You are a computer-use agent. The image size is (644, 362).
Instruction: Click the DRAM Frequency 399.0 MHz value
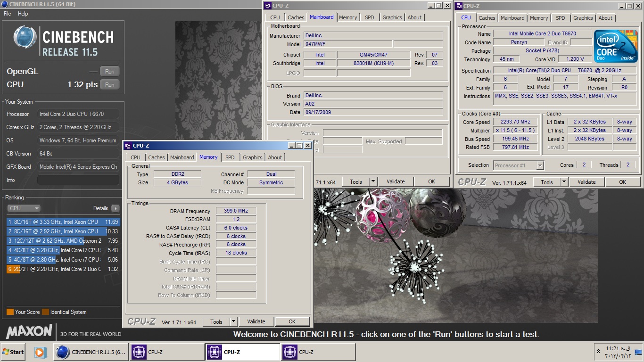(x=236, y=211)
